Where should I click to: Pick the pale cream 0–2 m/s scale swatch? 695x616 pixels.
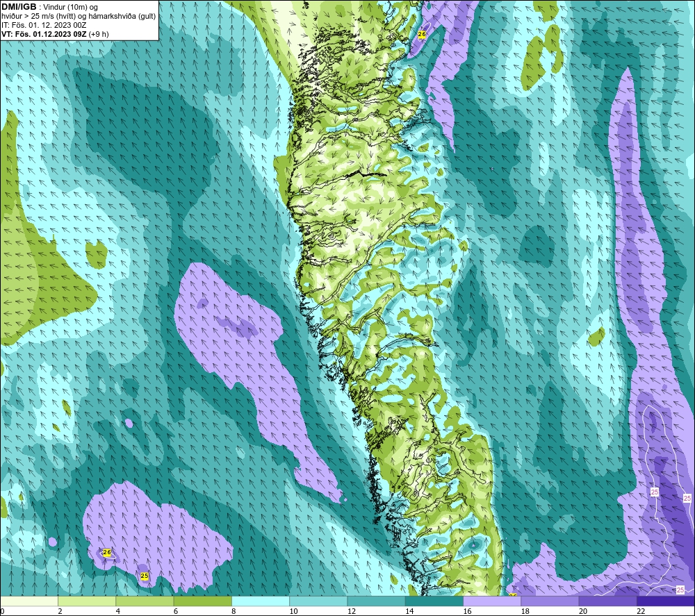click(29, 601)
